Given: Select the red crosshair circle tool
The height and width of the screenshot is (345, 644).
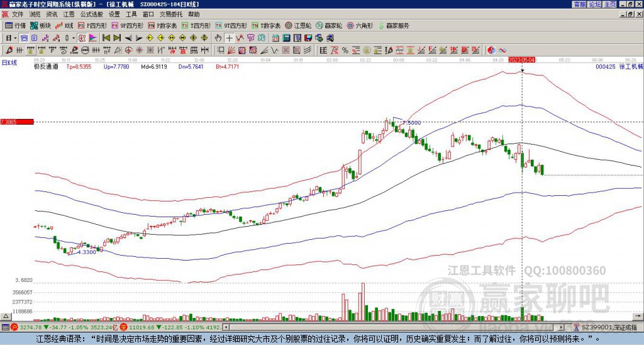Looking at the screenshot, I should (128, 50).
